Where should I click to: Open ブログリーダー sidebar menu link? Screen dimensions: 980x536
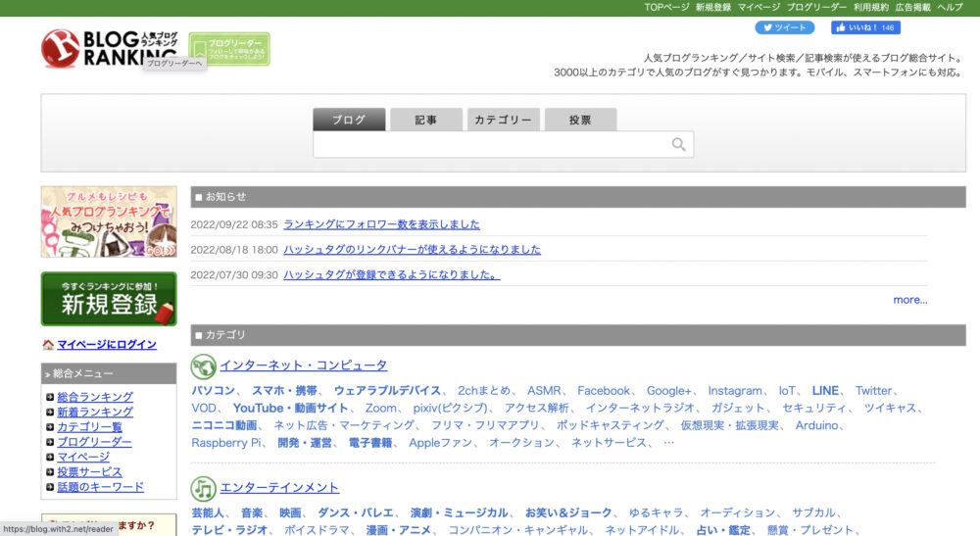tap(94, 442)
